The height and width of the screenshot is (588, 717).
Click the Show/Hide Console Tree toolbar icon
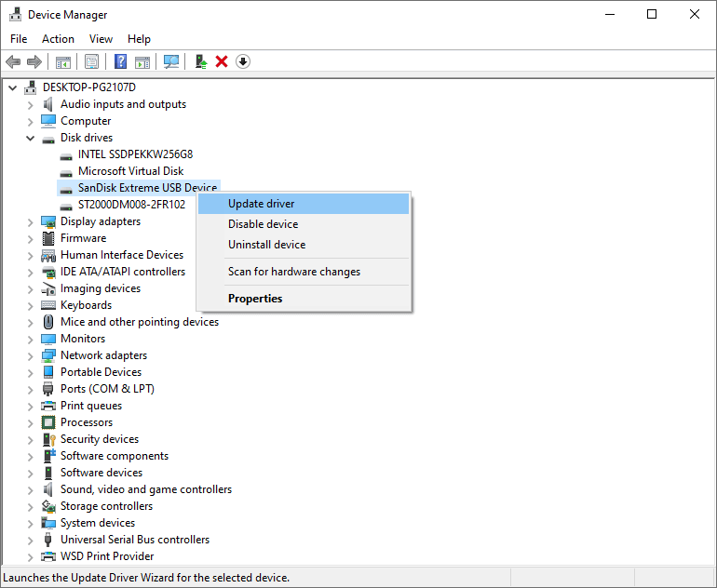[63, 62]
